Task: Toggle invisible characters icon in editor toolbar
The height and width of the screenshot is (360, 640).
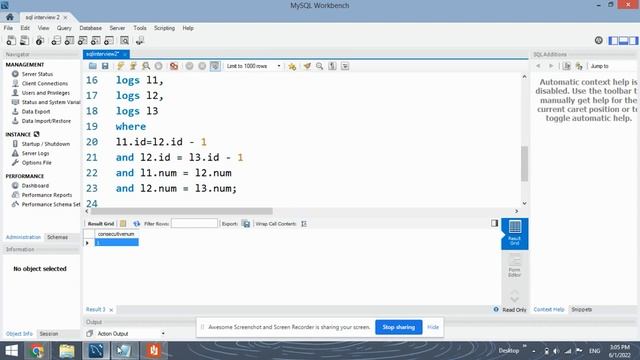Action: coord(332,66)
